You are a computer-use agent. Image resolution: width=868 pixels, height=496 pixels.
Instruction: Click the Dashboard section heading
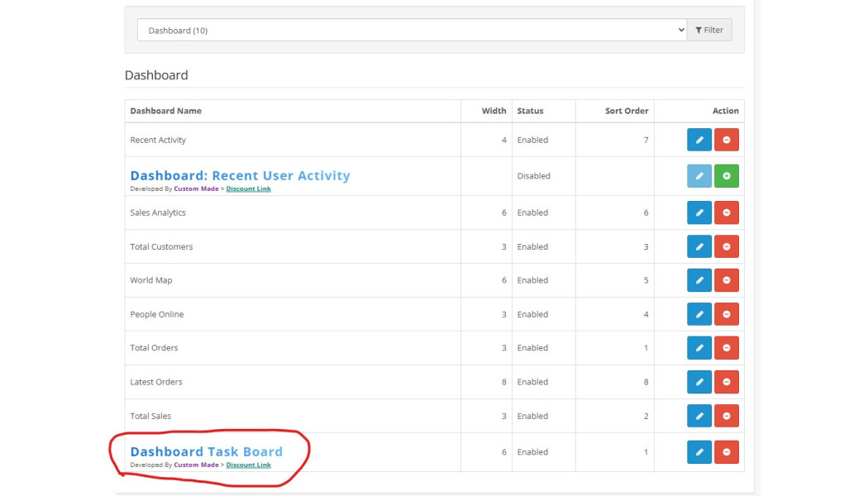(156, 74)
